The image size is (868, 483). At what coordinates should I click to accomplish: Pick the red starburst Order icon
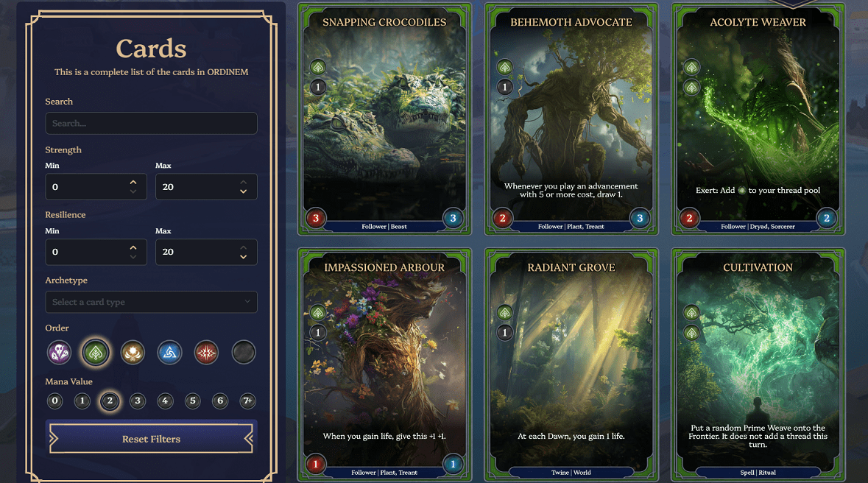(206, 352)
